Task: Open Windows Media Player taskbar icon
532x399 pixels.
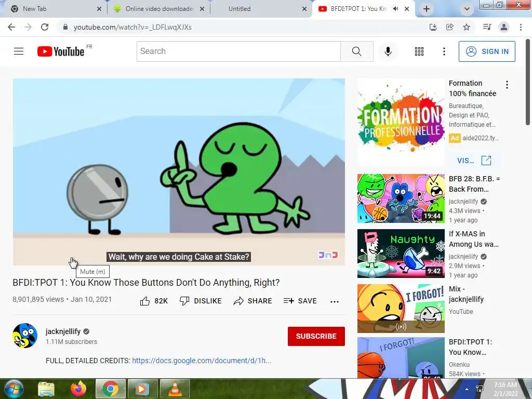Action: [x=142, y=389]
